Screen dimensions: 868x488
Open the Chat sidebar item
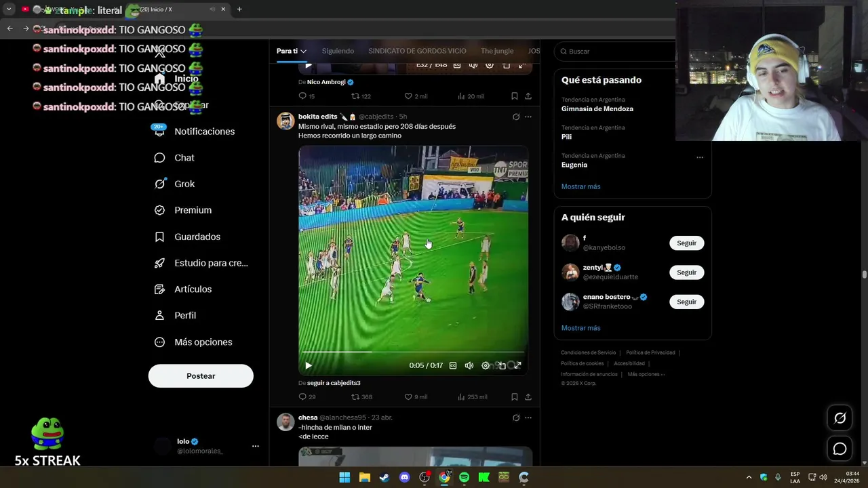click(x=175, y=158)
